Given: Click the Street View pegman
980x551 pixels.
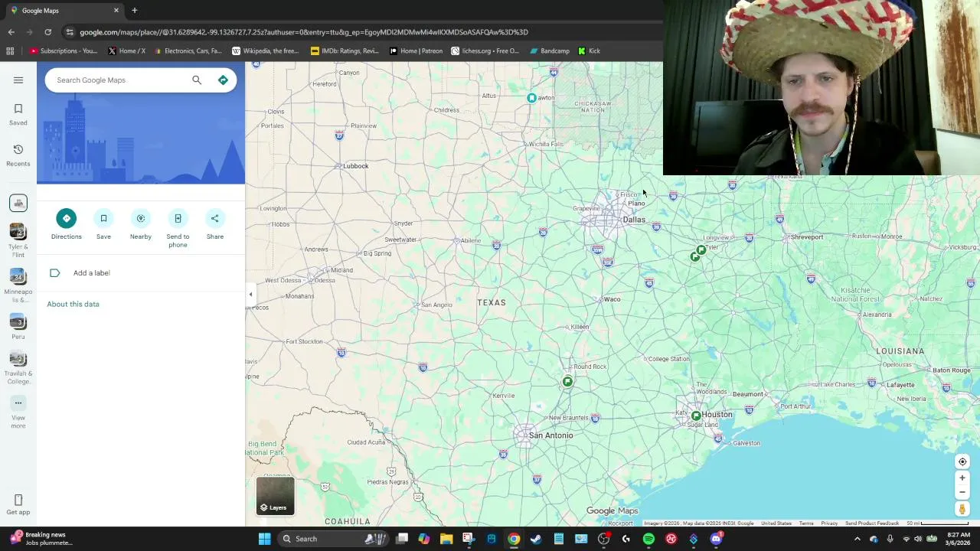Looking at the screenshot, I should point(962,509).
